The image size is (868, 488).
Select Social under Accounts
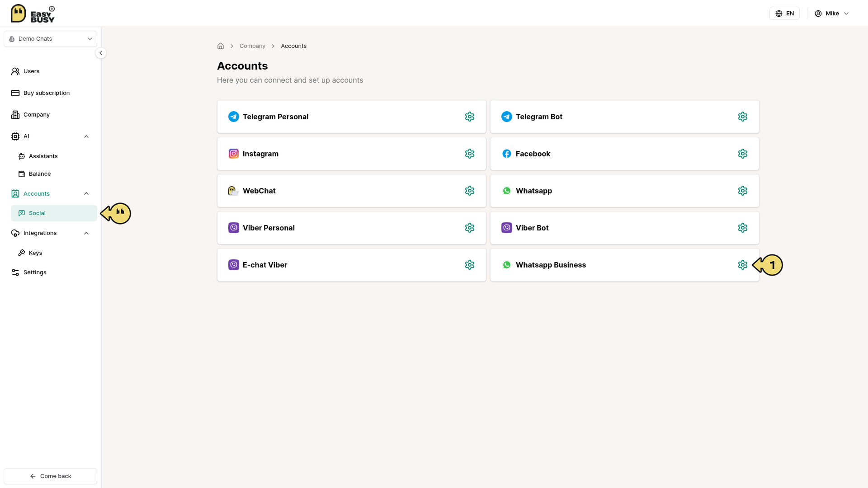tap(54, 213)
